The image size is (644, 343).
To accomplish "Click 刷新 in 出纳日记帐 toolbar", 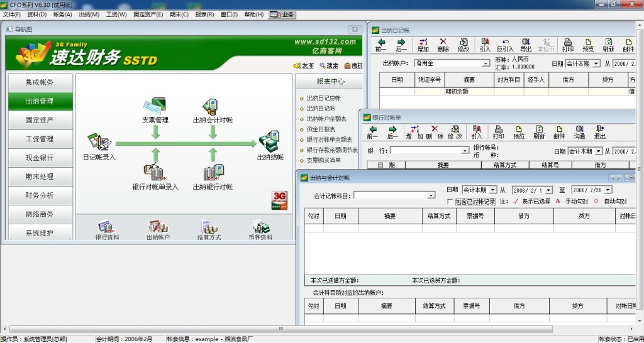I will click(x=609, y=45).
